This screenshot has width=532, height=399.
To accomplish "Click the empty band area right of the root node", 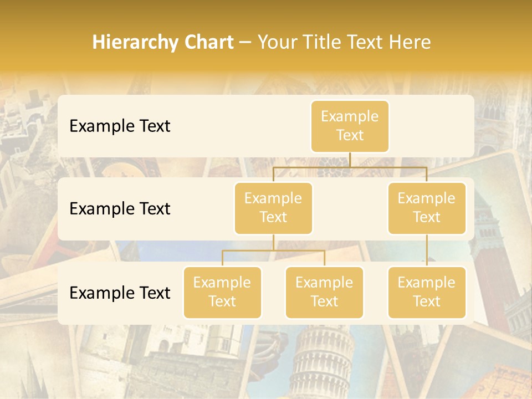I will (432, 126).
